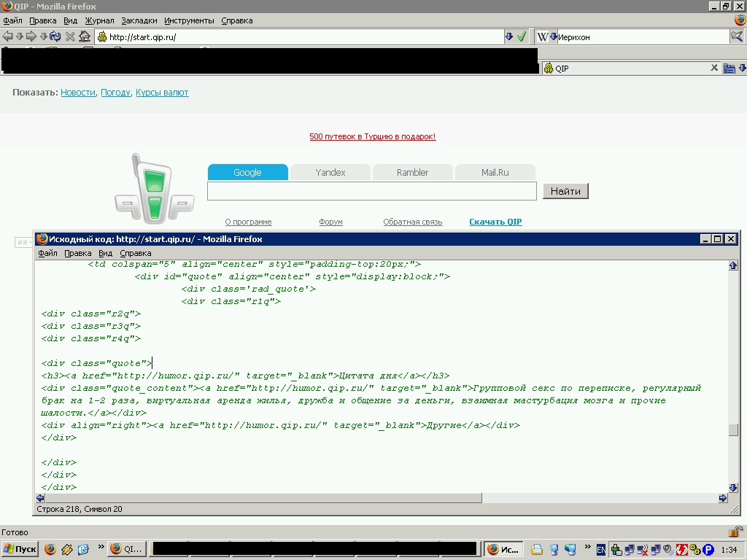747x560 pixels.
Task: Open the Файл menu in main Firefox window
Action: point(12,20)
